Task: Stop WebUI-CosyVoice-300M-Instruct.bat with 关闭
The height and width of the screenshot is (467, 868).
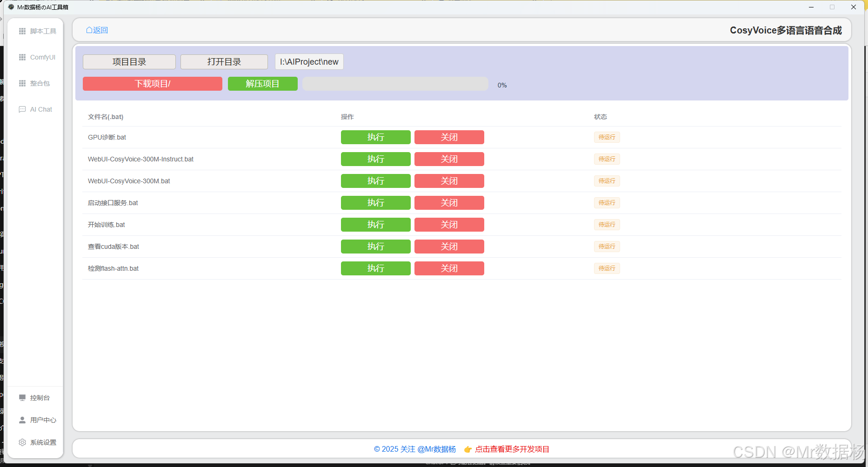Action: 449,159
